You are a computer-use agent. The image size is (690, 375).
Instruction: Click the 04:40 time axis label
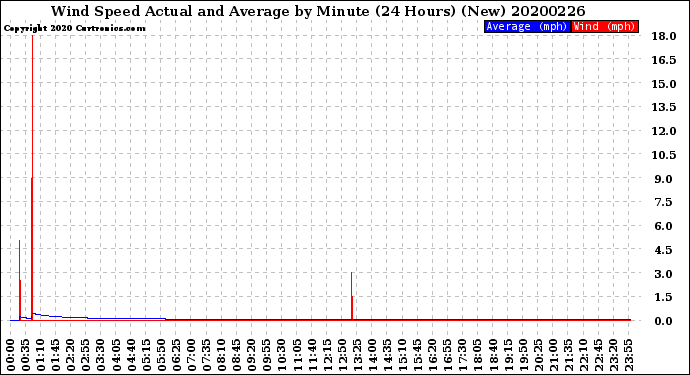pos(132,355)
